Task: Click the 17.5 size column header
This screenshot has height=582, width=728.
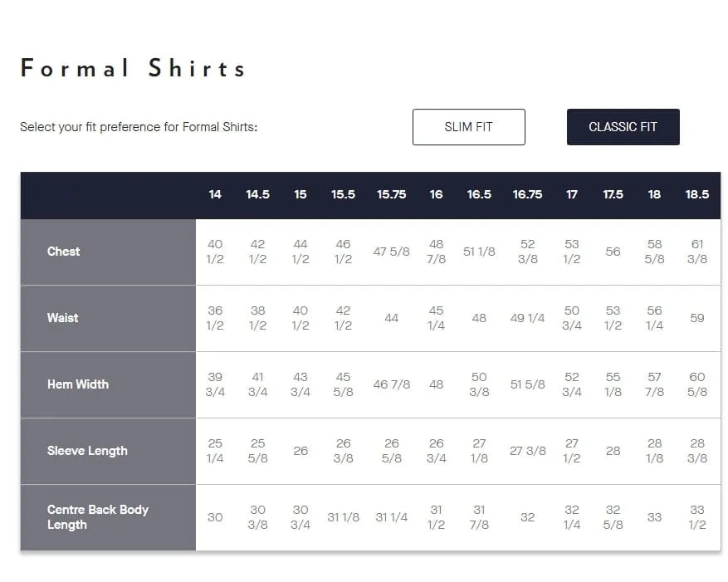Action: click(x=613, y=194)
